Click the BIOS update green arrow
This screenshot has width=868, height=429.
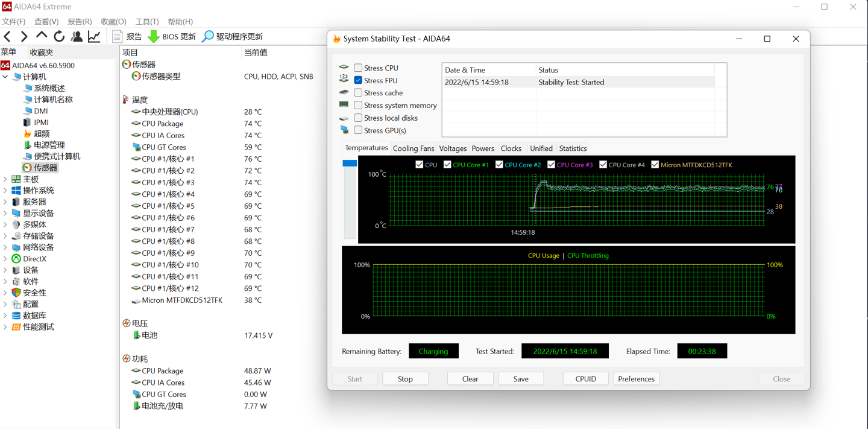[x=154, y=37]
